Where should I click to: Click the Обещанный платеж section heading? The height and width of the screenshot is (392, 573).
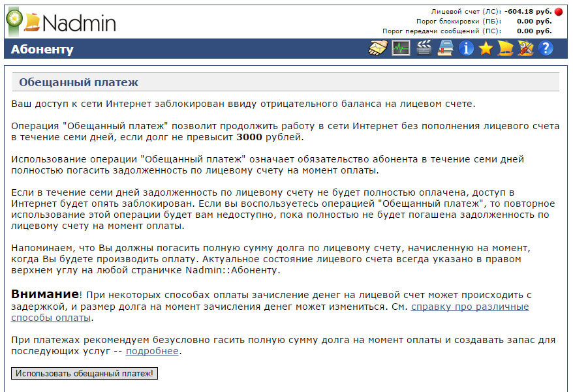point(78,82)
